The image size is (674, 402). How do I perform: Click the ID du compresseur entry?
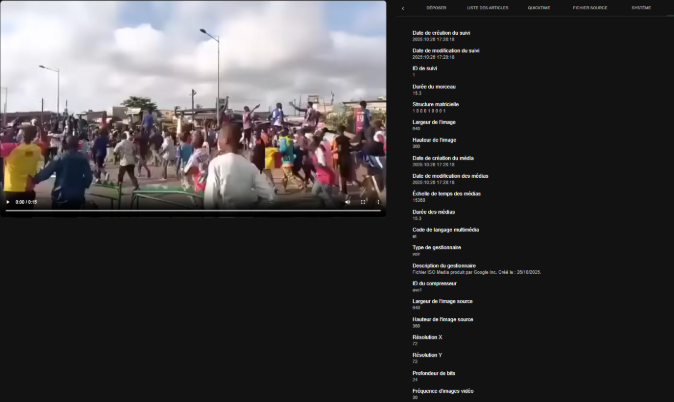click(x=436, y=283)
